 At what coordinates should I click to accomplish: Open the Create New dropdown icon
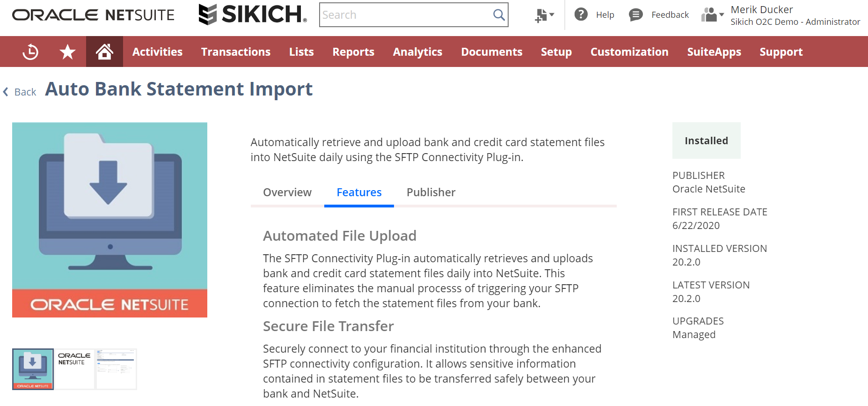click(x=544, y=15)
